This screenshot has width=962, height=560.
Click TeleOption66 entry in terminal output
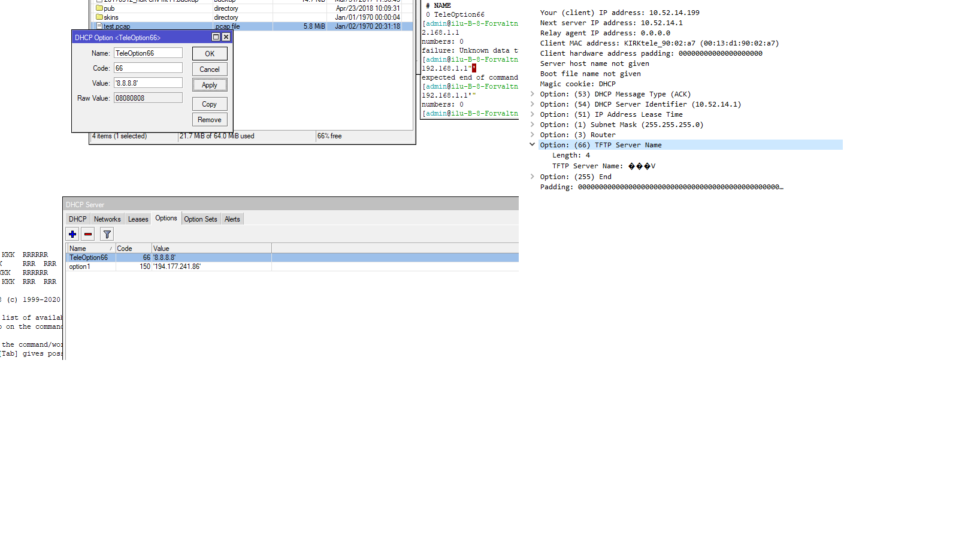coord(459,14)
